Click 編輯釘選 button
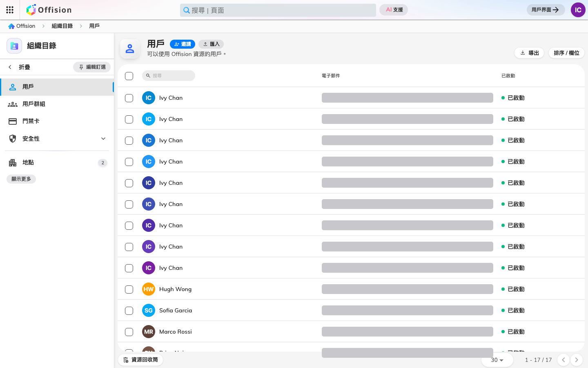This screenshot has height=368, width=588. pos(92,67)
